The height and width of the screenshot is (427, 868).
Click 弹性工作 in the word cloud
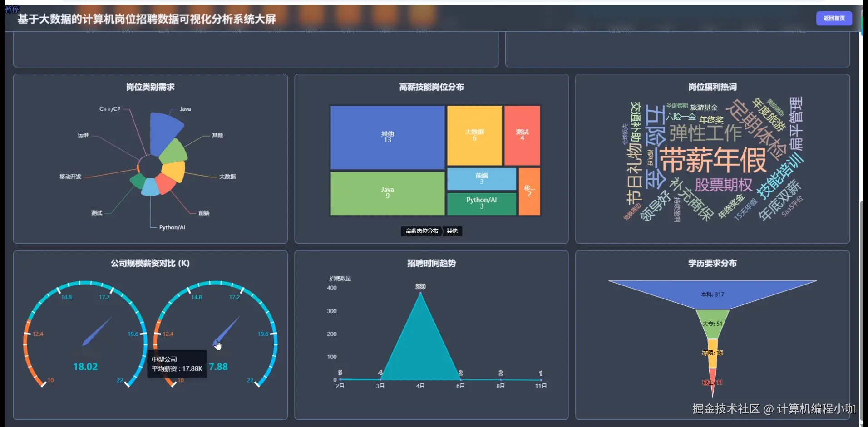point(705,133)
